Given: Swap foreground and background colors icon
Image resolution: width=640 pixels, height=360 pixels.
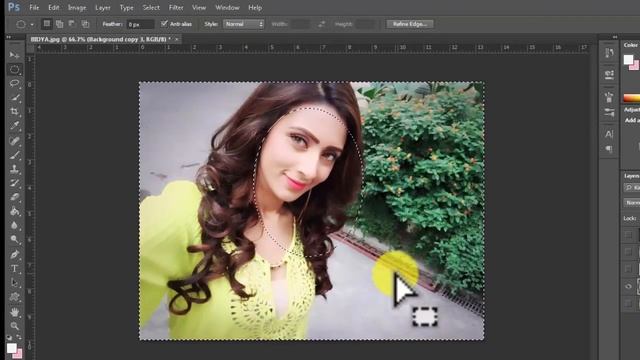Looking at the screenshot, I should 19,337.
